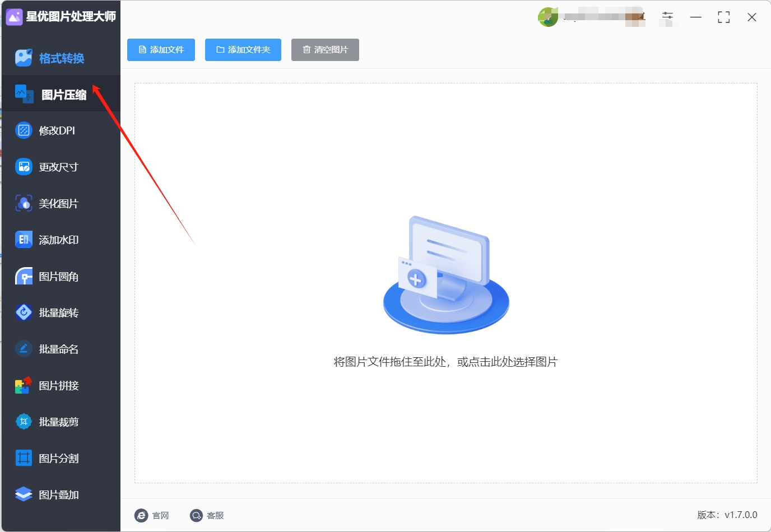Screen dimensions: 771x532
Task: Open 图片圆角 label in sidebar
Action: [x=58, y=277]
